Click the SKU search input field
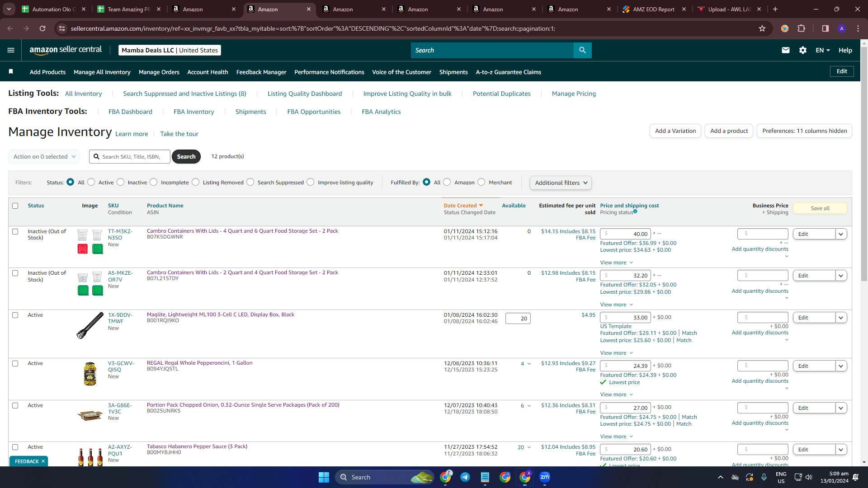 130,157
